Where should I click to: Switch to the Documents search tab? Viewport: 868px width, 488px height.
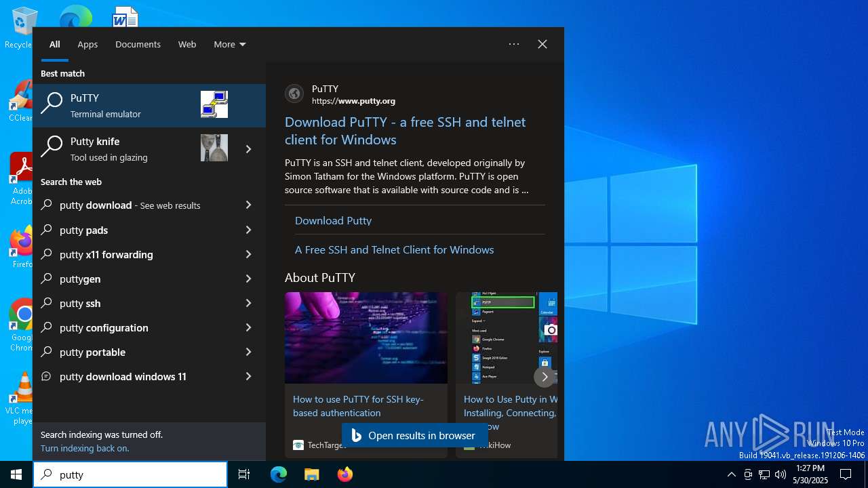pos(138,44)
